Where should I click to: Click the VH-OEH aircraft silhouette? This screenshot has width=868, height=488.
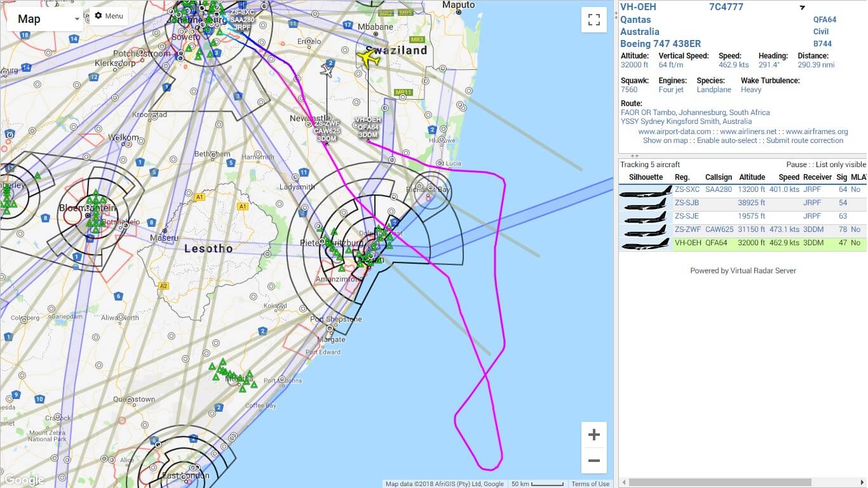click(x=646, y=243)
